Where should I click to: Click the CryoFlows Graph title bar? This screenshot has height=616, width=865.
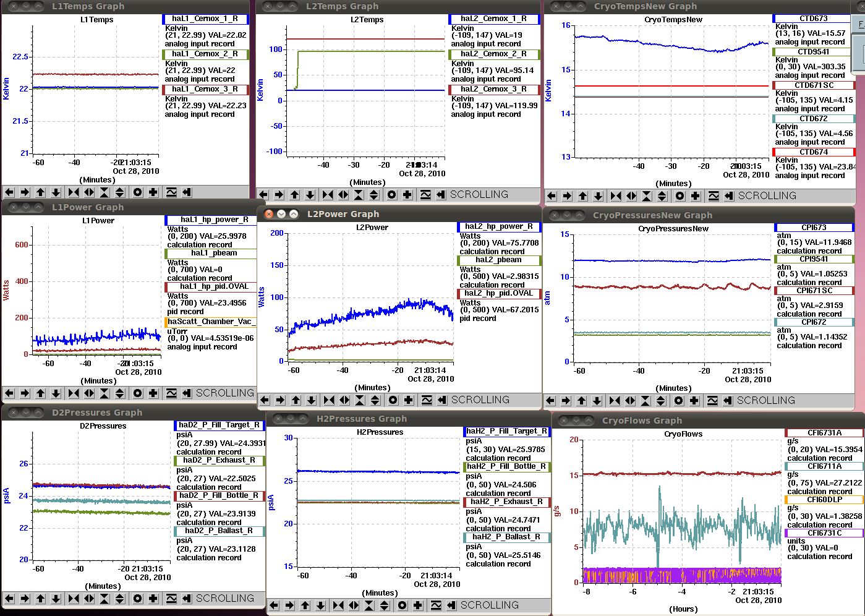[x=707, y=421]
